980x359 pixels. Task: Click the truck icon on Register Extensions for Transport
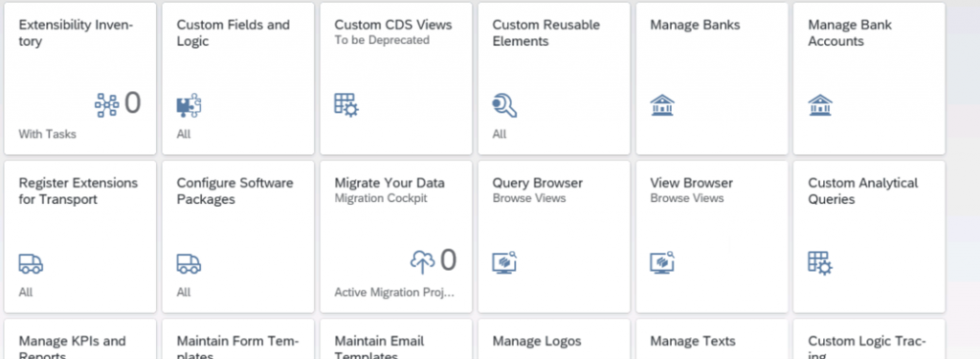[31, 263]
